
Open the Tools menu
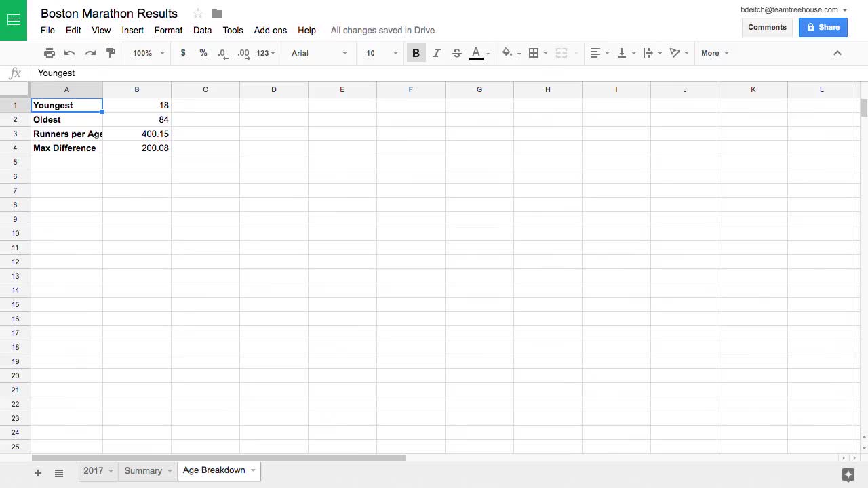233,30
